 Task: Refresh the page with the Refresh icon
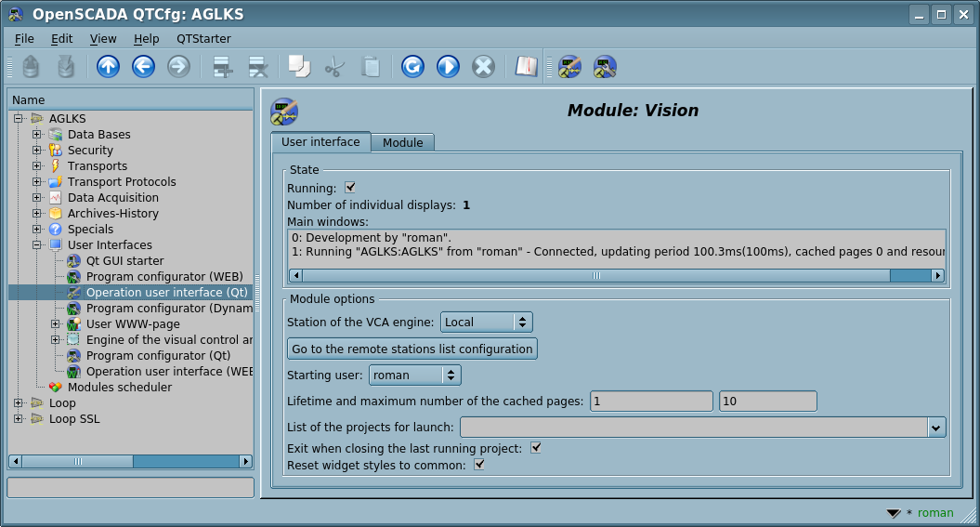click(x=412, y=66)
